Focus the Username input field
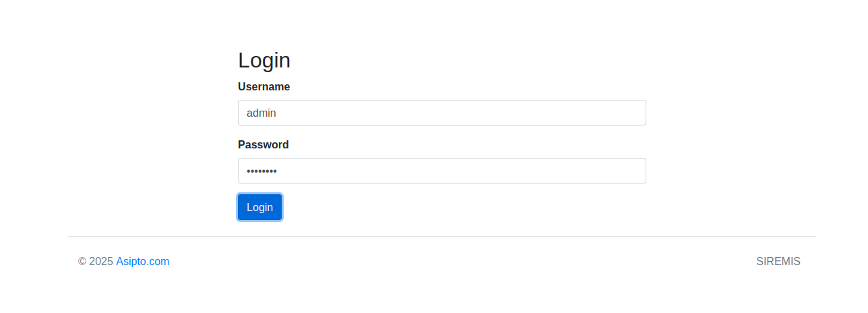Viewport: 868px width, 313px height. (442, 113)
